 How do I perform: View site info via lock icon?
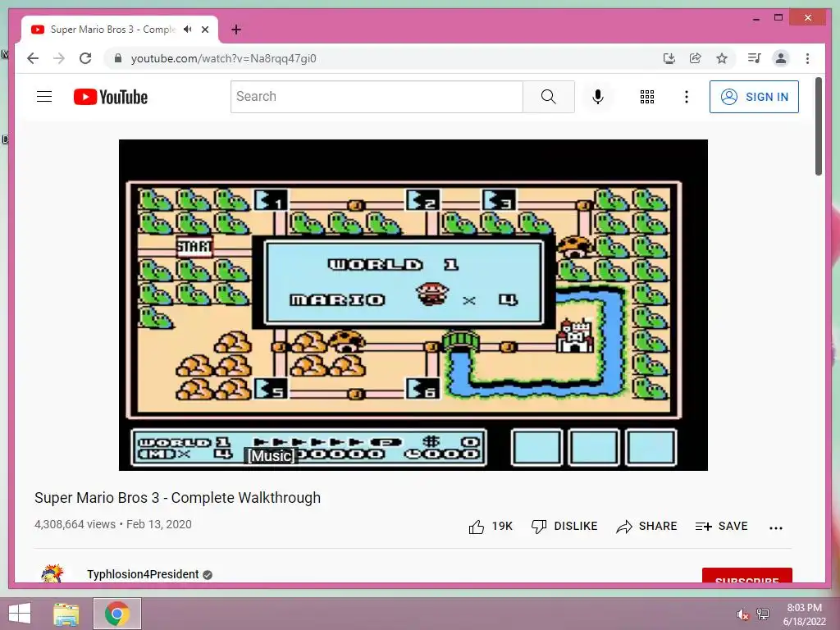[x=118, y=58]
